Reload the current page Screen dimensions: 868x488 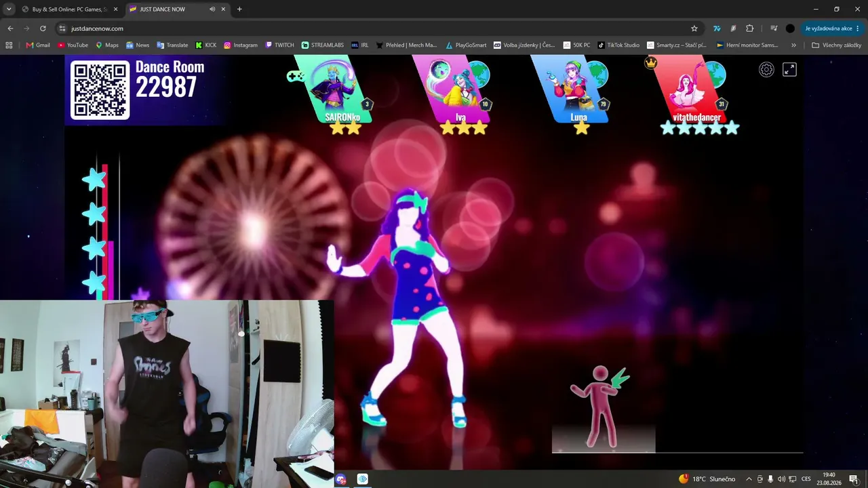tap(43, 28)
